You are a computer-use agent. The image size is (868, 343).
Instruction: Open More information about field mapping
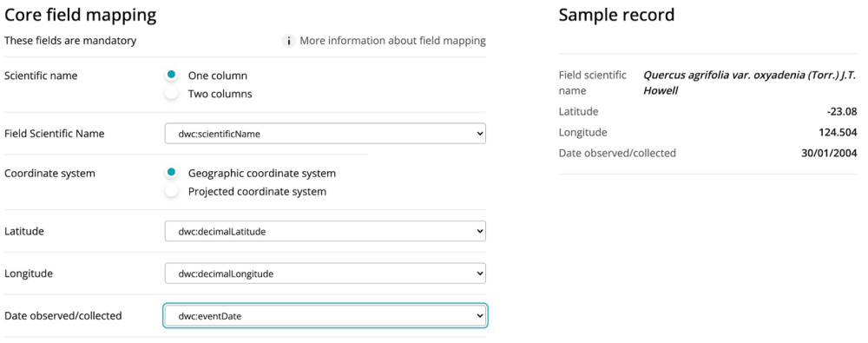point(392,41)
